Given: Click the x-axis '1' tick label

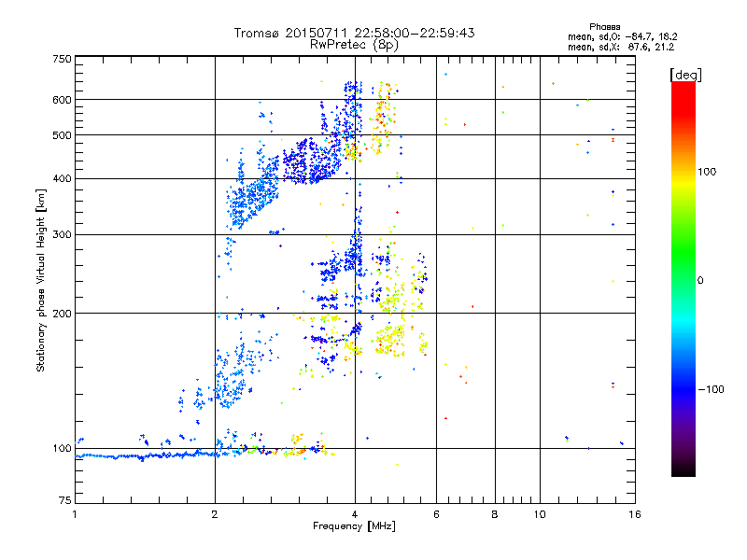Looking at the screenshot, I should [x=75, y=514].
